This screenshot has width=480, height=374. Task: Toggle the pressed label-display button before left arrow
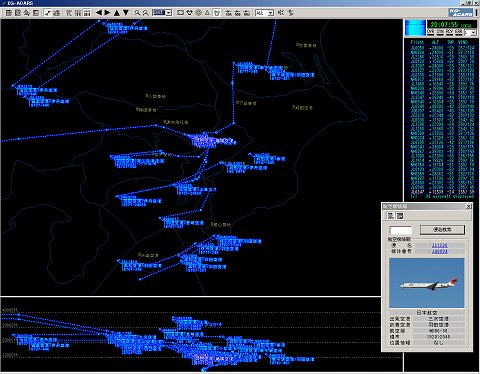pyautogui.click(x=87, y=13)
